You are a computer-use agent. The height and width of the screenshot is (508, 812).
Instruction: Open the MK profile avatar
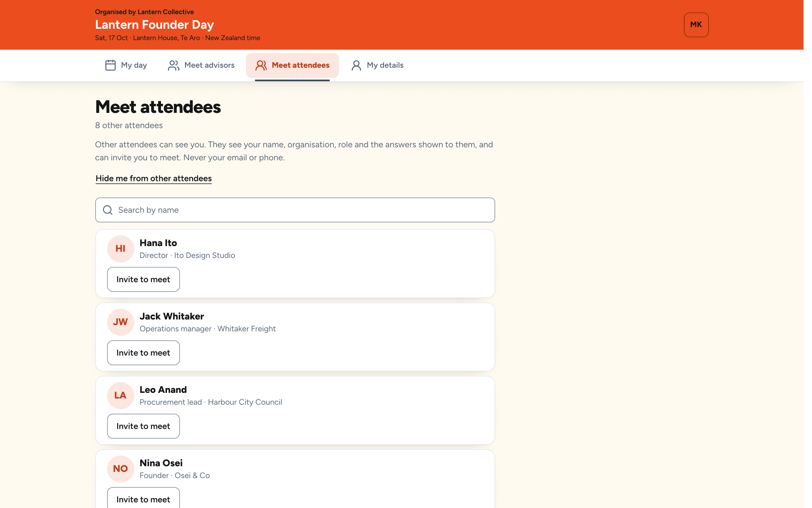pyautogui.click(x=696, y=25)
